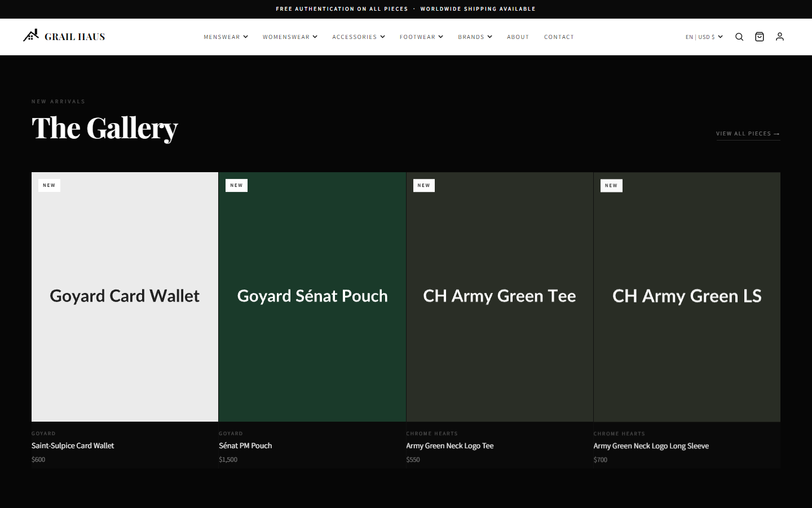Image resolution: width=812 pixels, height=508 pixels.
Task: Expand the Menswear dropdown menu
Action: tap(226, 37)
